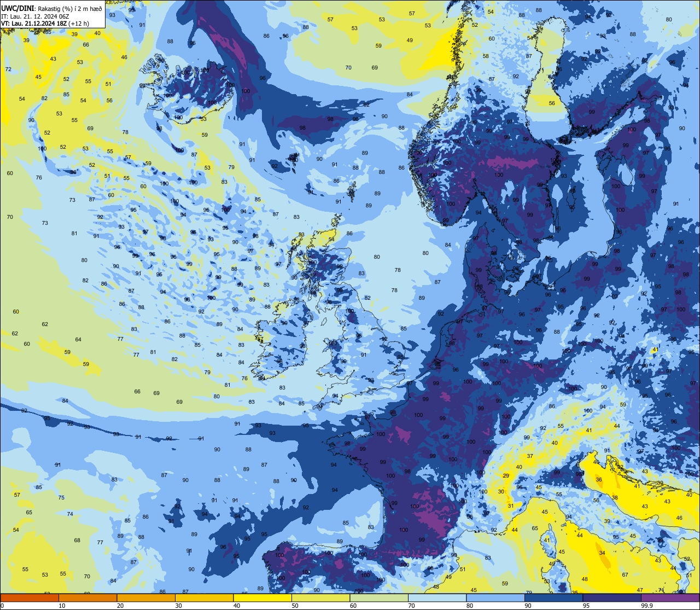Click the '10' tick label on the color scale
700x610 pixels.
tap(63, 606)
